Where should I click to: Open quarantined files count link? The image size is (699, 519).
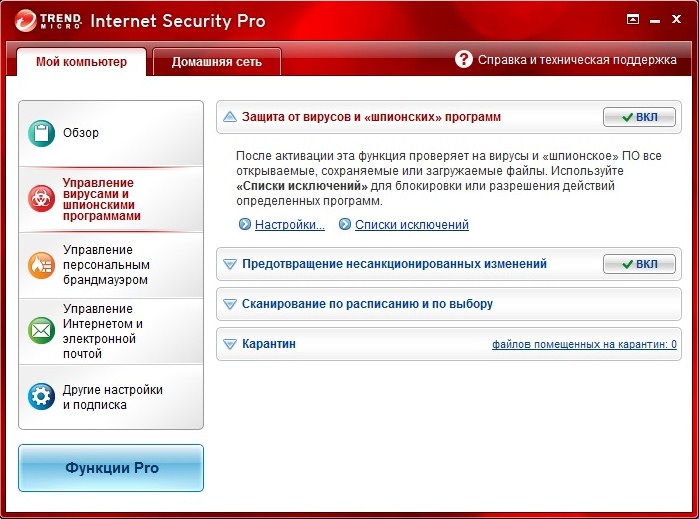(x=584, y=345)
